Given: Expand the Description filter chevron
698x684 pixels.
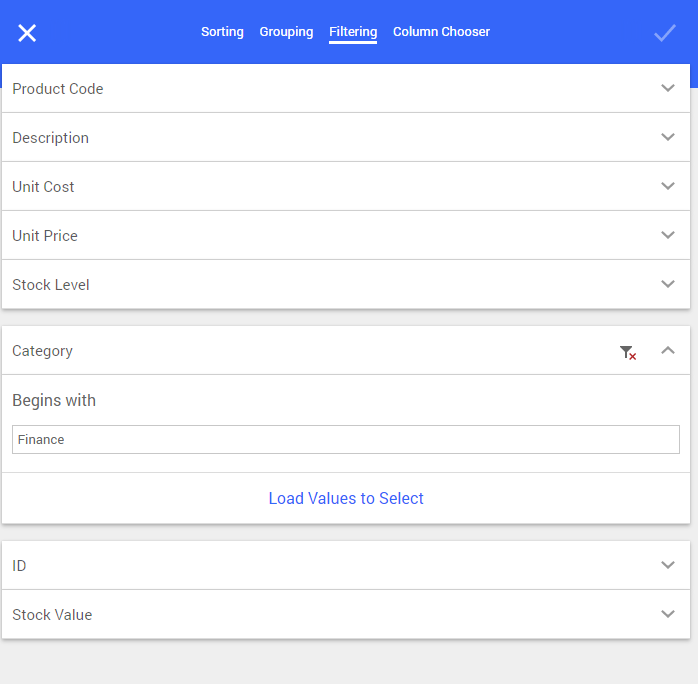Looking at the screenshot, I should point(668,137).
